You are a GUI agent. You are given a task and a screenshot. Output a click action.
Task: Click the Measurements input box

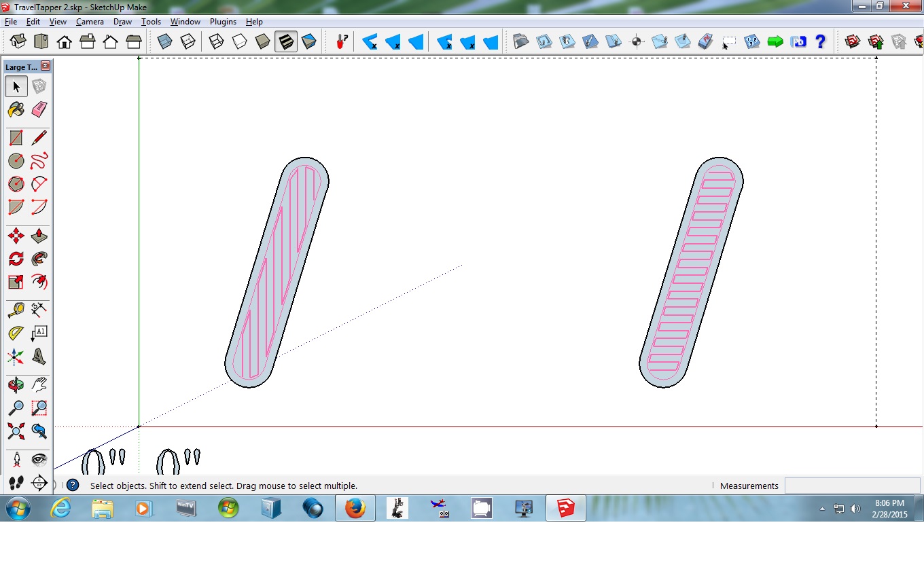[x=852, y=486]
